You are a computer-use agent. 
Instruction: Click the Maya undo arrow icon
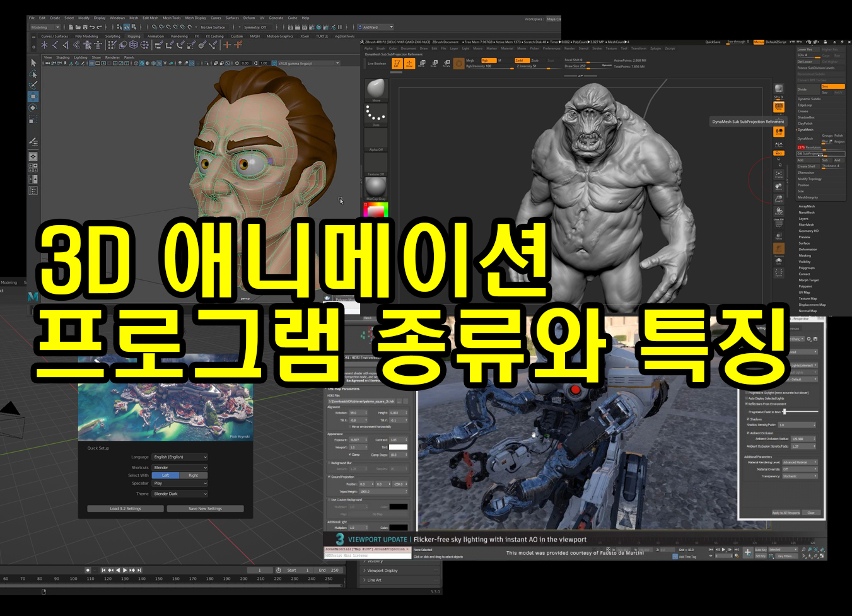(93, 27)
